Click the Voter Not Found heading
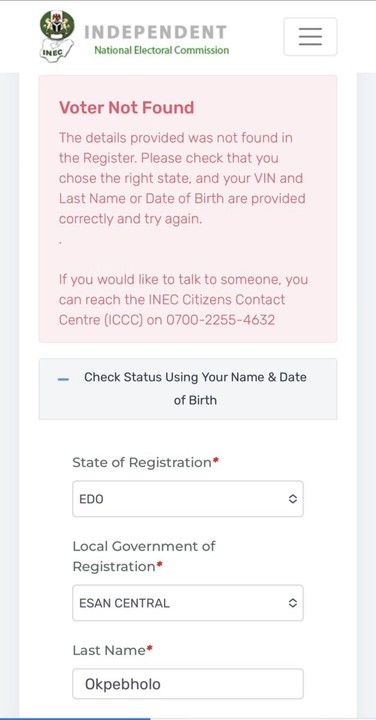This screenshot has width=376, height=720. coord(127,107)
